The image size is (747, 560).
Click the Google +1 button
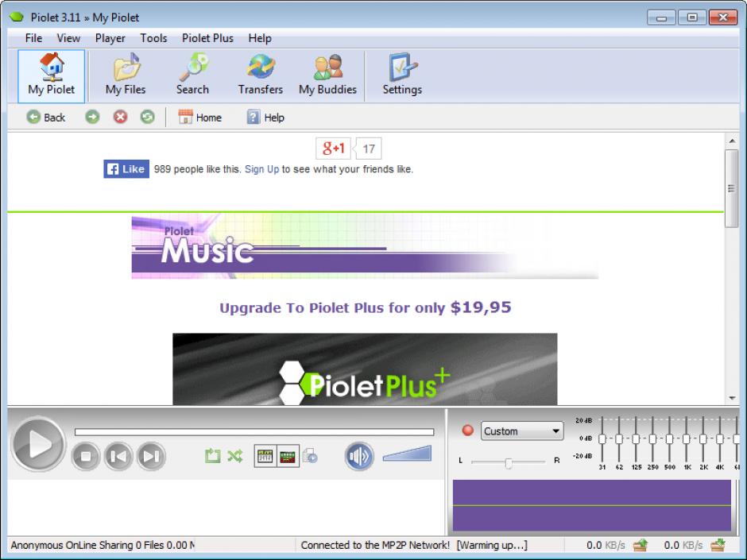pos(333,149)
